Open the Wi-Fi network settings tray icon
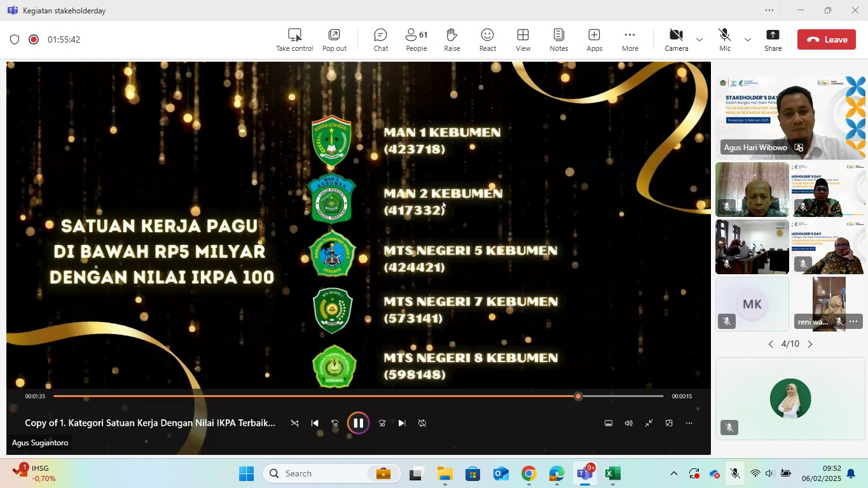The height and width of the screenshot is (488, 868). coord(755,473)
